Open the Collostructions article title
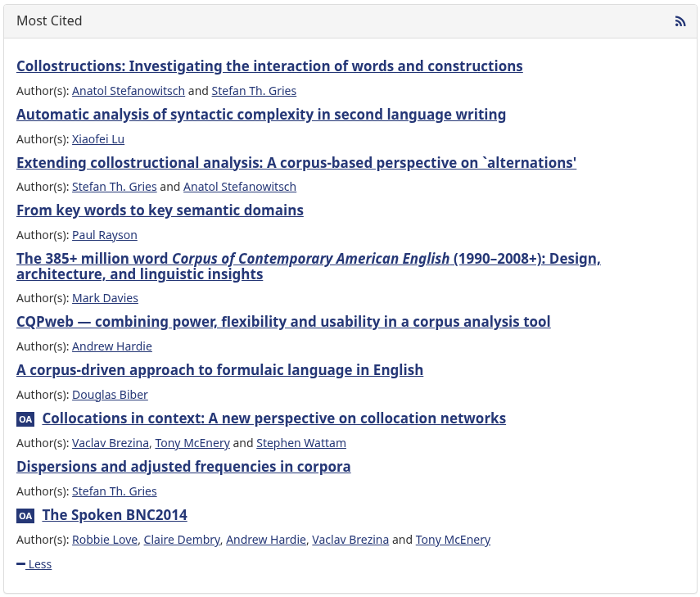The height and width of the screenshot is (597, 700). click(269, 66)
